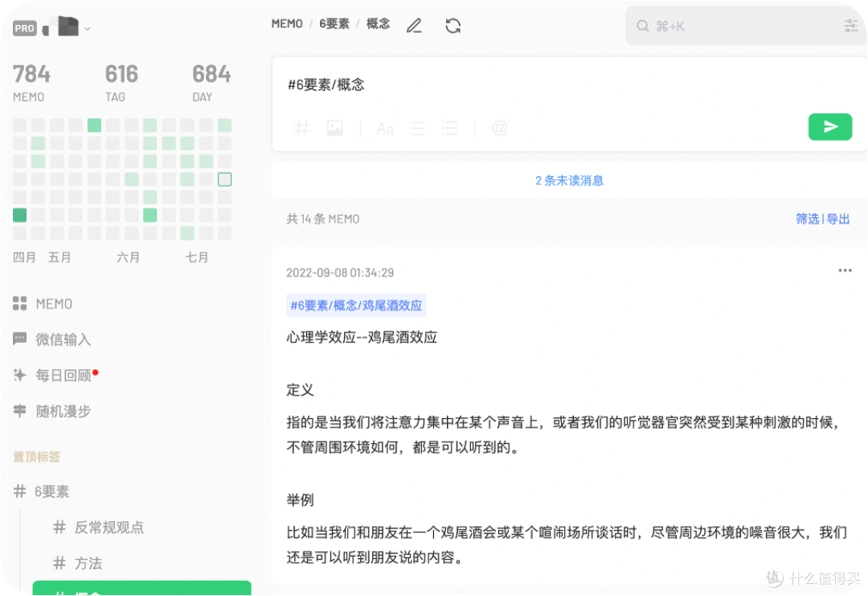Click the 684 DAY statistic

211,83
